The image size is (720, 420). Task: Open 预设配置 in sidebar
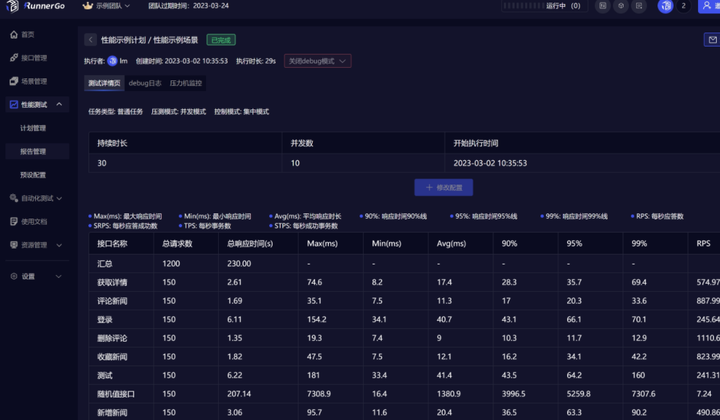coord(33,175)
